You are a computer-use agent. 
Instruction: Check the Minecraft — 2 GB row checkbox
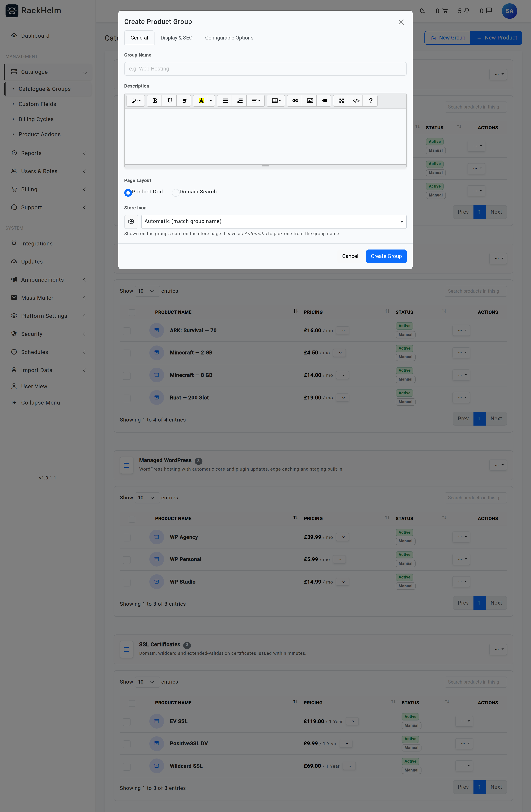pyautogui.click(x=126, y=353)
